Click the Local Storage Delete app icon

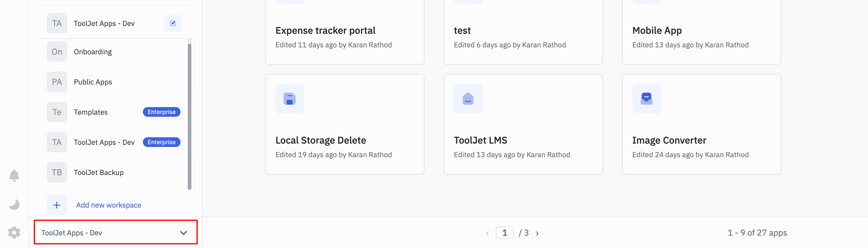point(290,99)
